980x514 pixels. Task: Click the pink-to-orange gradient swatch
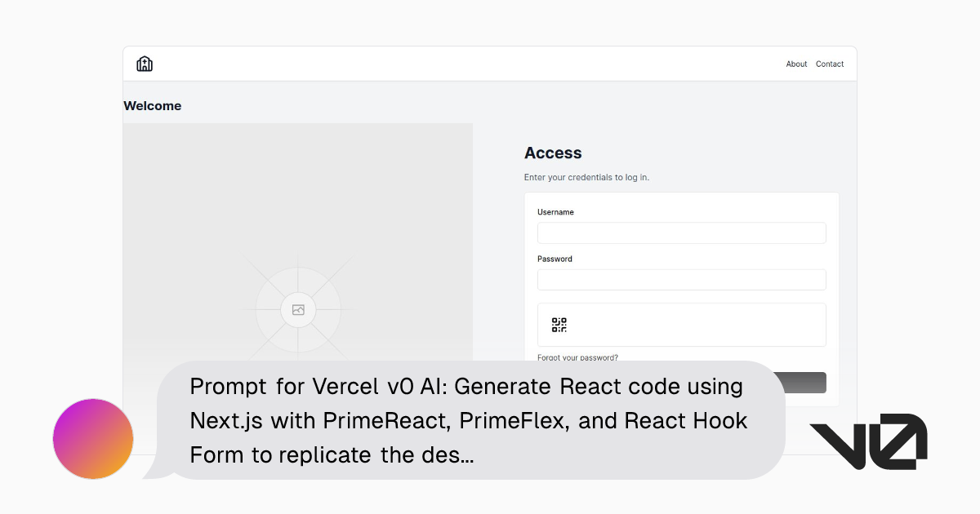coord(92,438)
